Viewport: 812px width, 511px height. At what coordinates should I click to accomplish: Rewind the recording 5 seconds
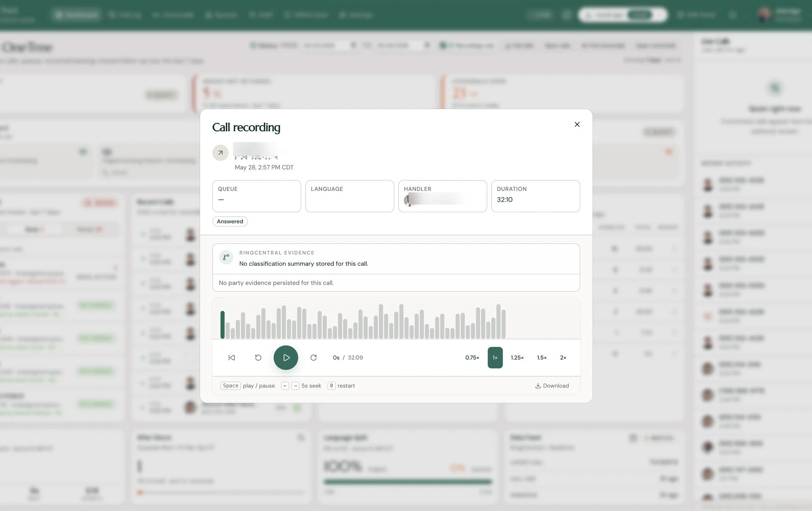(258, 358)
